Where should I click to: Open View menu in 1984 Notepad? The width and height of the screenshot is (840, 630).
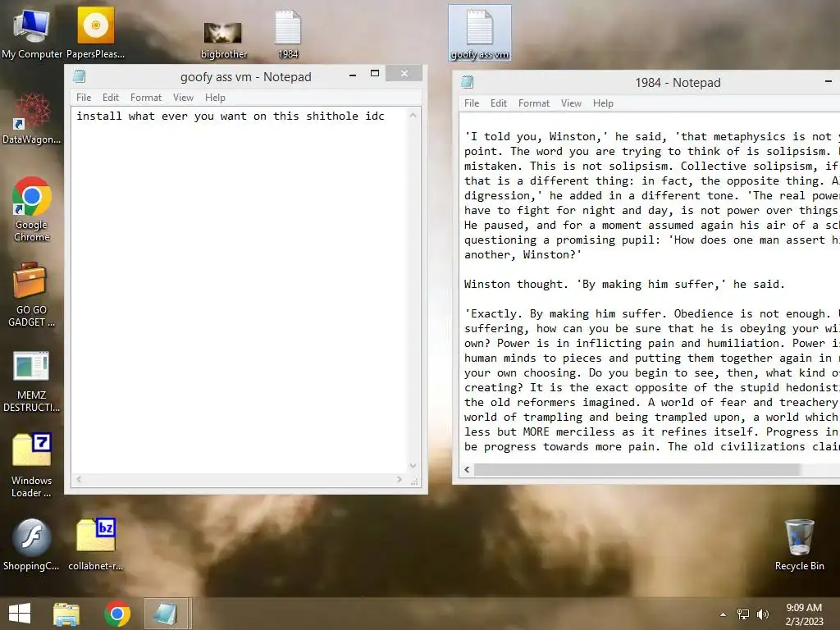[x=571, y=103]
